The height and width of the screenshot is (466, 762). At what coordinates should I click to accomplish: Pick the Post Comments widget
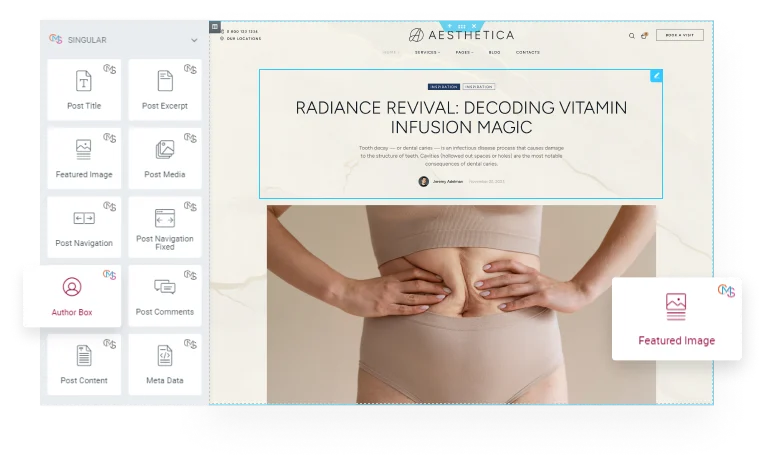(x=165, y=296)
